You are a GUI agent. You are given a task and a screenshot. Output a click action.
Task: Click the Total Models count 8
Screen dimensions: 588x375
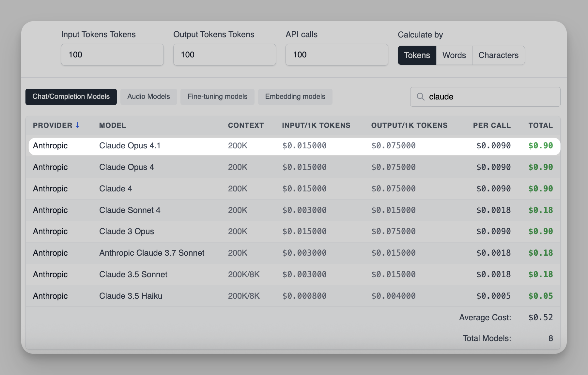pos(550,338)
